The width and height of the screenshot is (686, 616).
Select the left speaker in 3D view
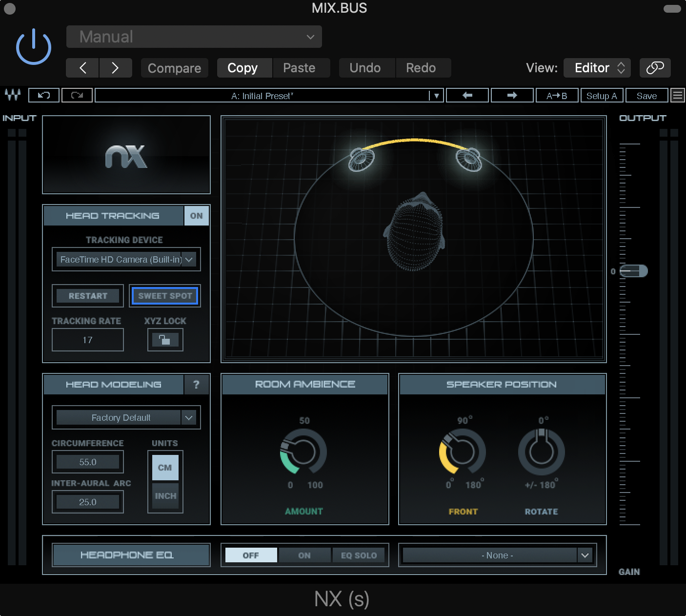362,159
